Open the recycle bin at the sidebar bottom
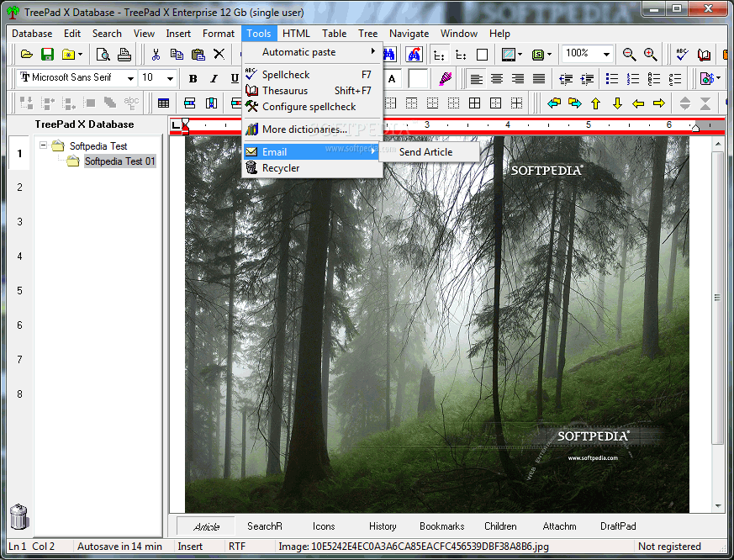The height and width of the screenshot is (560, 734). pos(19,516)
